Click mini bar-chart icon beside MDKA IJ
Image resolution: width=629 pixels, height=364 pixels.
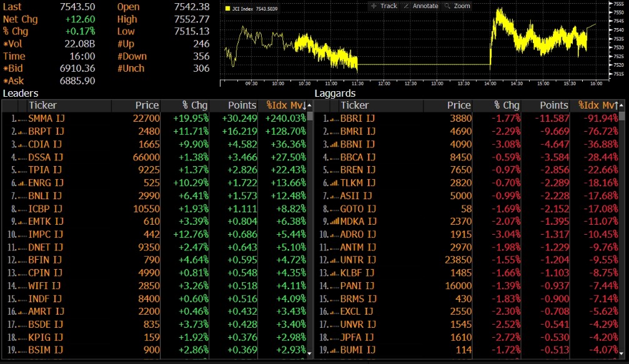[335, 222]
